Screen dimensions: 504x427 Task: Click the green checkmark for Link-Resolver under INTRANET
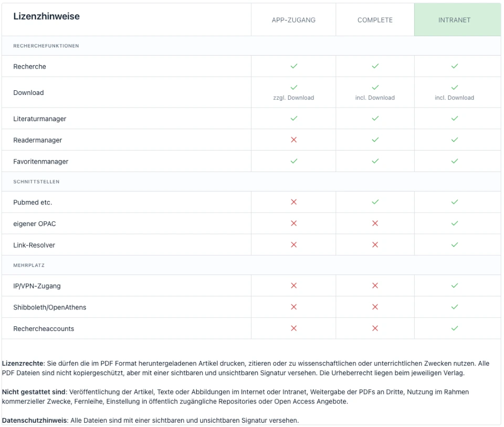(x=455, y=245)
